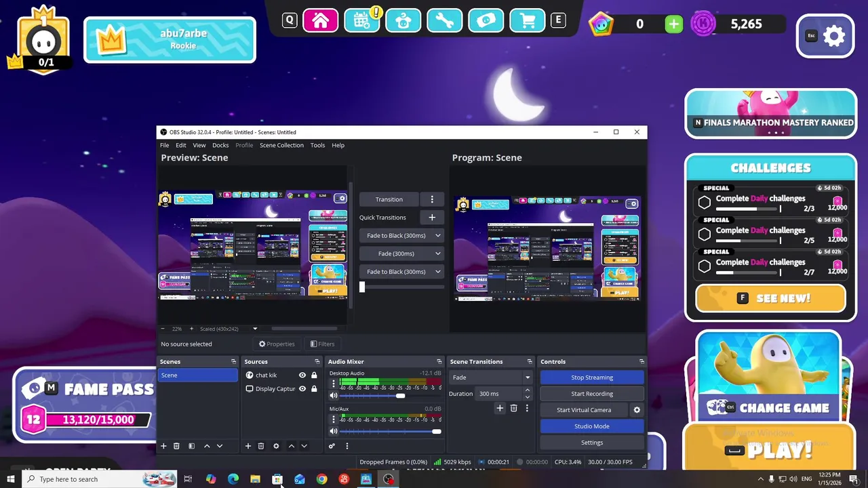Pop out the Audio Mixer dock
The height and width of the screenshot is (488, 868).
pos(439,362)
